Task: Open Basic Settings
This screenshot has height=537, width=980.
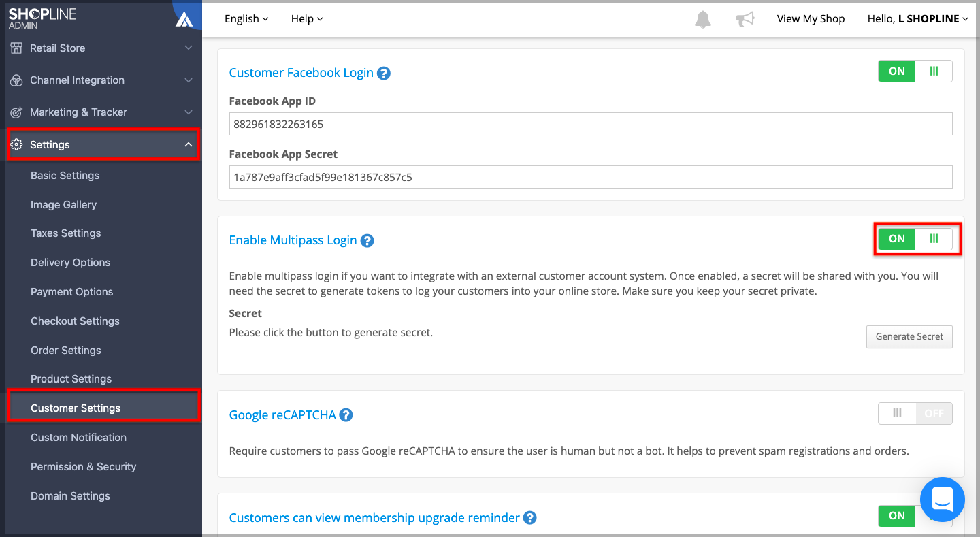Action: click(x=65, y=176)
